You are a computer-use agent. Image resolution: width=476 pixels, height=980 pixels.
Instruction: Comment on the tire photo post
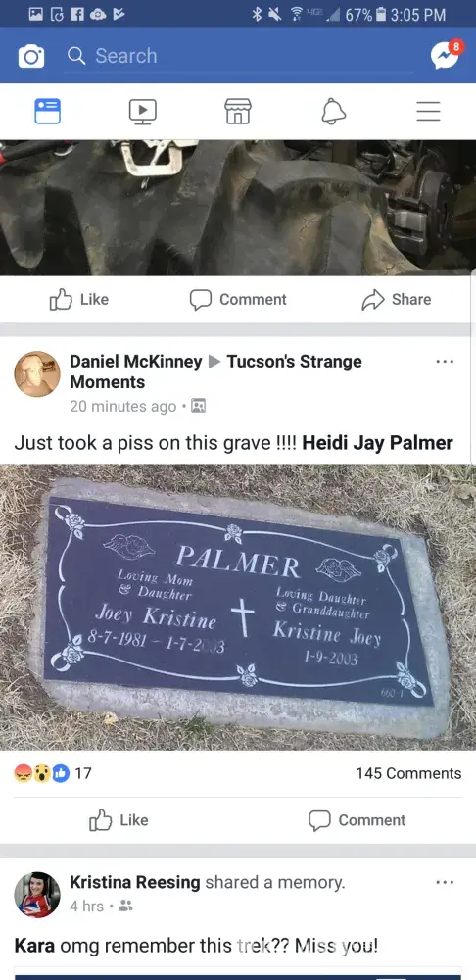click(x=238, y=299)
